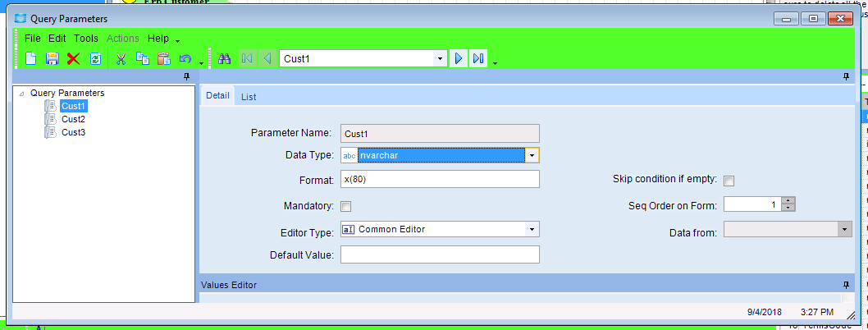The height and width of the screenshot is (330, 868).
Task: Enable Skip condition if empty checkbox
Action: click(x=729, y=181)
